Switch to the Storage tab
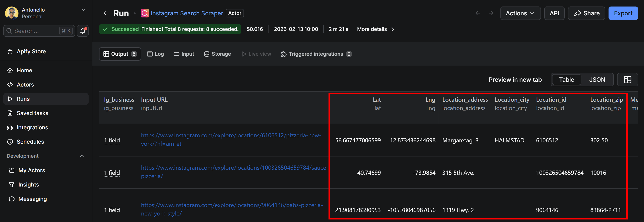644x222 pixels. click(217, 54)
